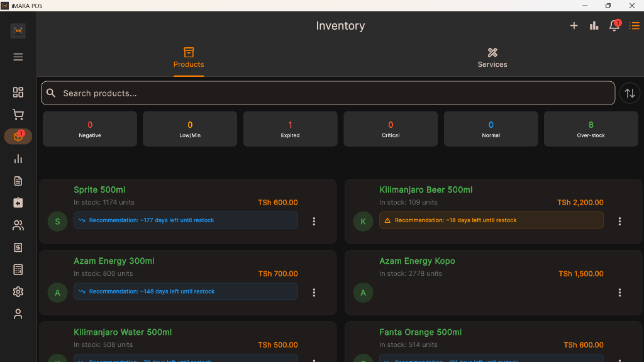Click 'In stock: 508 units' text
This screenshot has width=644, height=362.
point(103,344)
